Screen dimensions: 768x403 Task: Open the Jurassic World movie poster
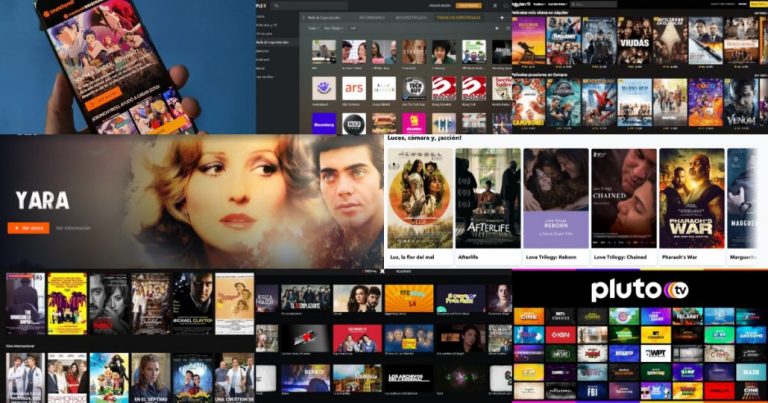pyautogui.click(x=564, y=102)
